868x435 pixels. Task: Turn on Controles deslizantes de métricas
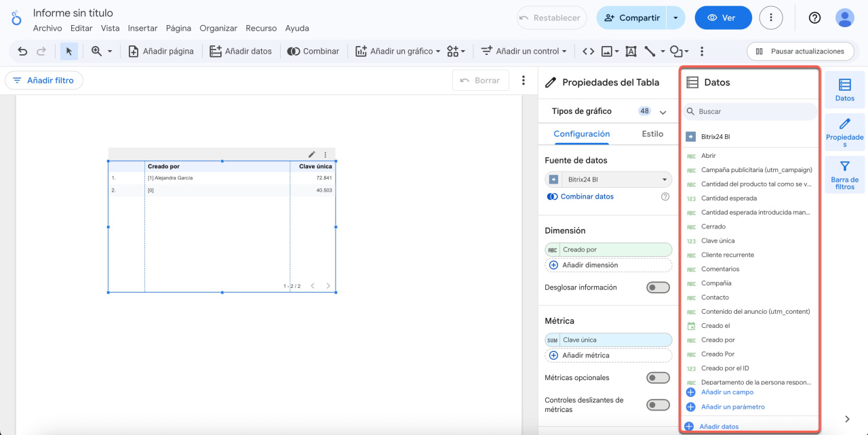click(657, 405)
